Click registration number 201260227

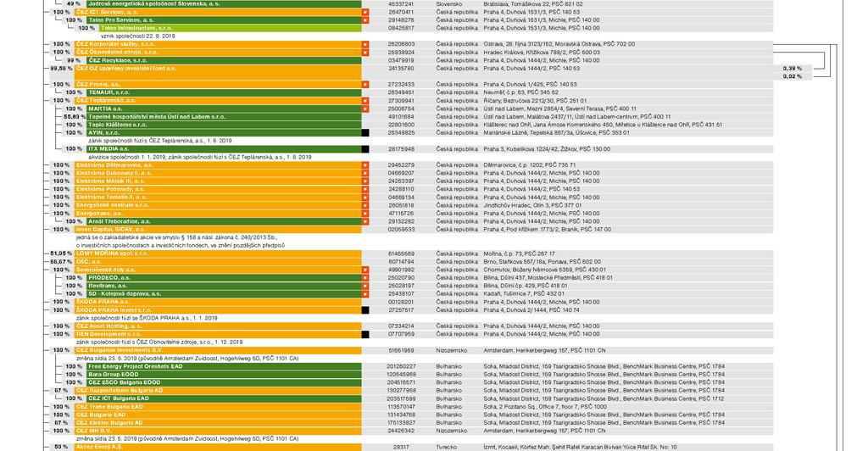401,366
